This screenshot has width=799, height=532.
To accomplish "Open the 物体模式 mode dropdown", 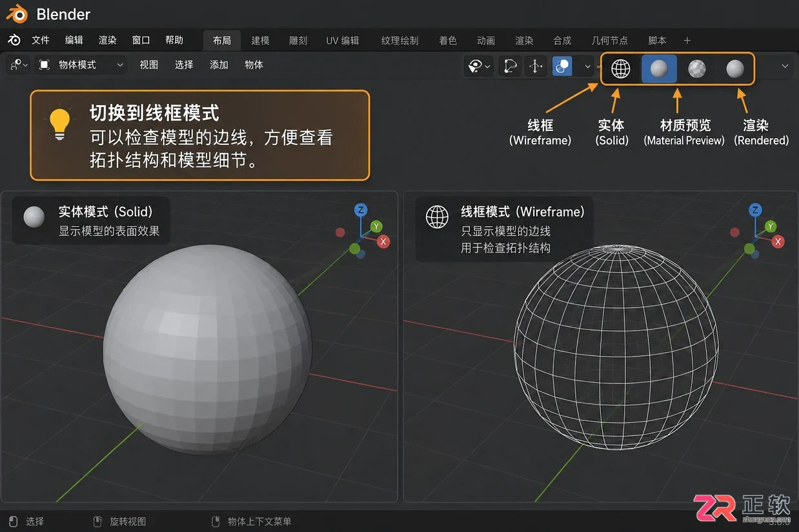I will pyautogui.click(x=81, y=65).
